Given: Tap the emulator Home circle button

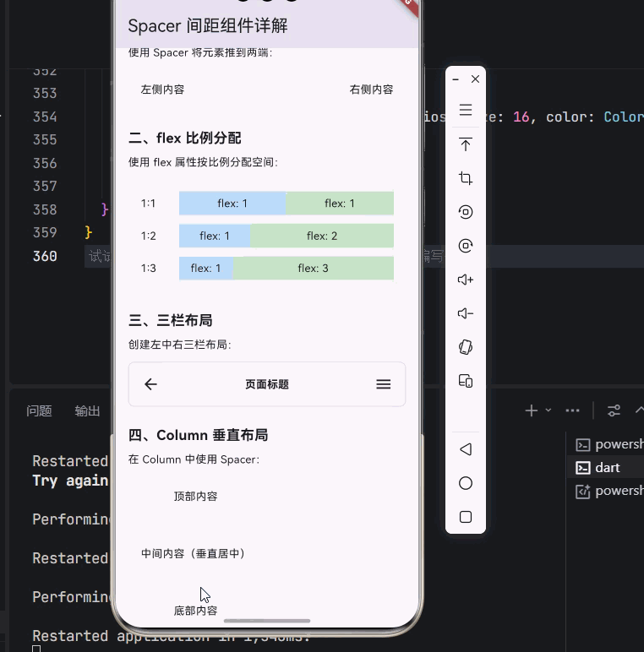Looking at the screenshot, I should coord(466,483).
